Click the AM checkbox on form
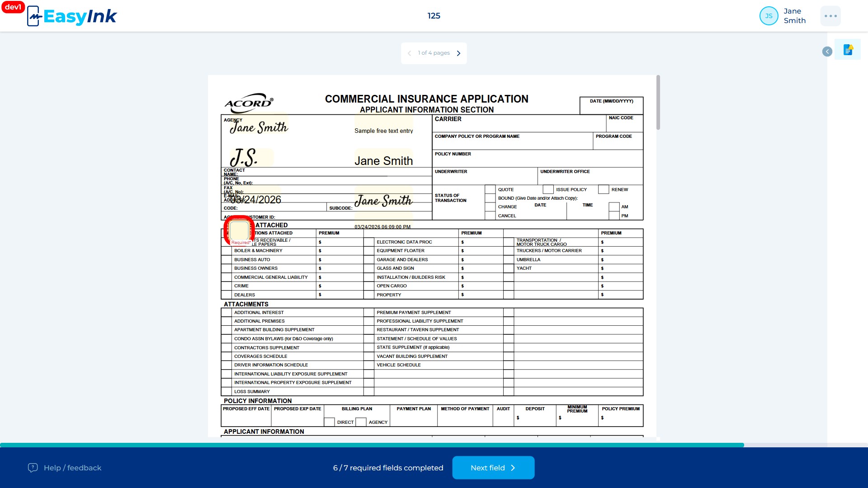868x488 pixels. coord(614,207)
